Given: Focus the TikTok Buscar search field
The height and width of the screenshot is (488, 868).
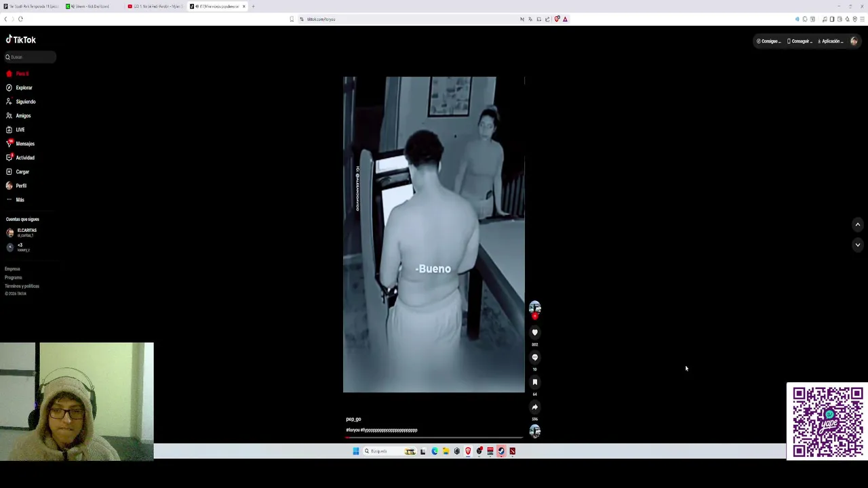Looking at the screenshot, I should pos(30,57).
